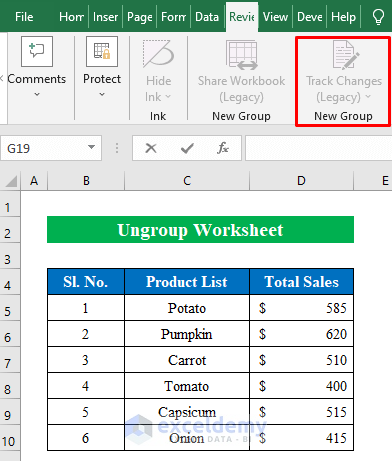Select the sales value 510
Viewport: 392px width, 461px height.
coord(301,360)
